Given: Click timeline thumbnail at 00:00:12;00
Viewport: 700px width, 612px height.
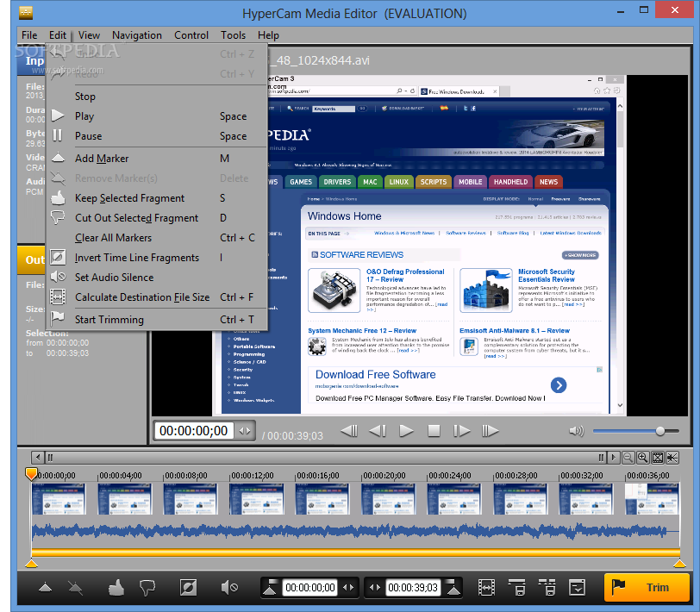Looking at the screenshot, I should [256, 498].
